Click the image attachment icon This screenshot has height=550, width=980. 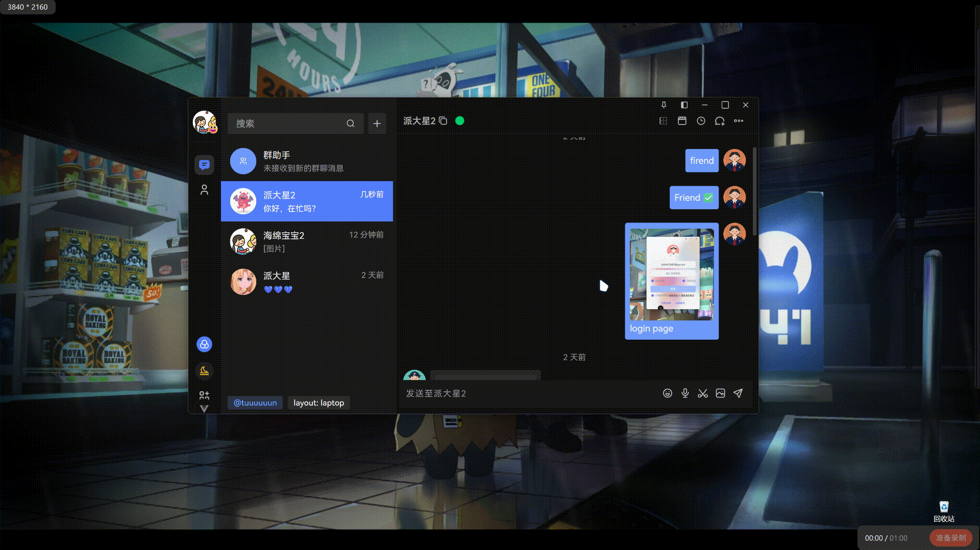[720, 393]
